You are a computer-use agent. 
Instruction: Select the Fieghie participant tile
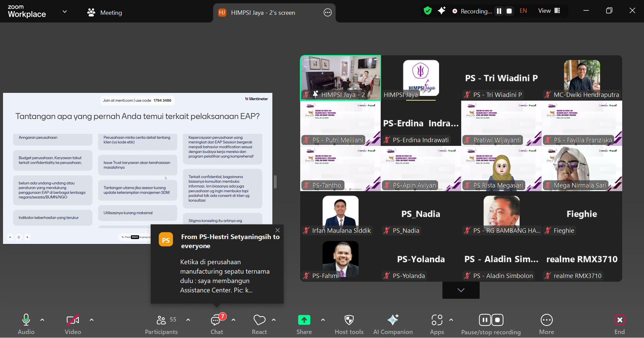pos(582,214)
